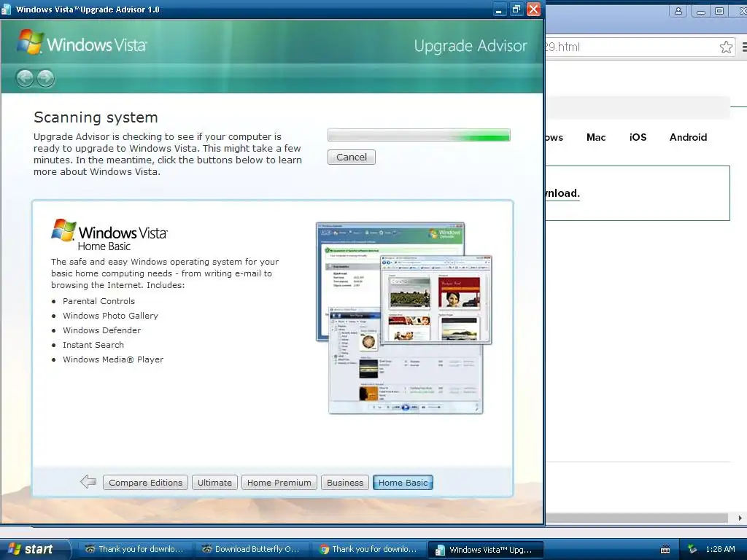Switch to first 'Thank you for downlo...' taskbar item
This screenshot has height=560, width=747.
[135, 549]
